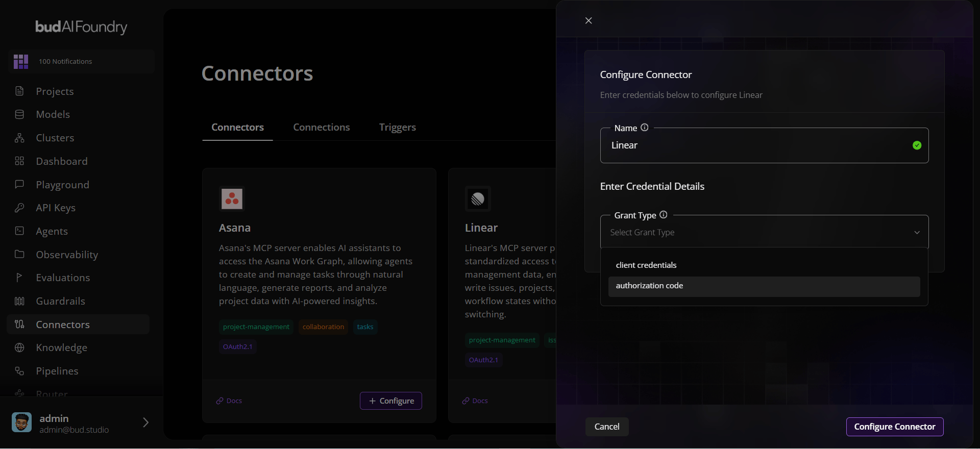Screen dimensions: 980x449
Task: Choose client credentials grant type
Action: [764, 265]
